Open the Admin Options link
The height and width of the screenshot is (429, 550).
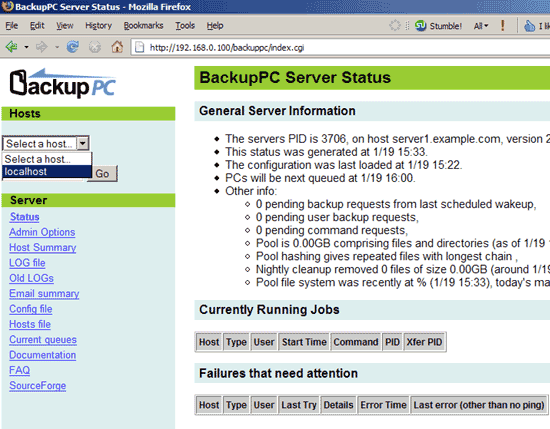pyautogui.click(x=42, y=232)
